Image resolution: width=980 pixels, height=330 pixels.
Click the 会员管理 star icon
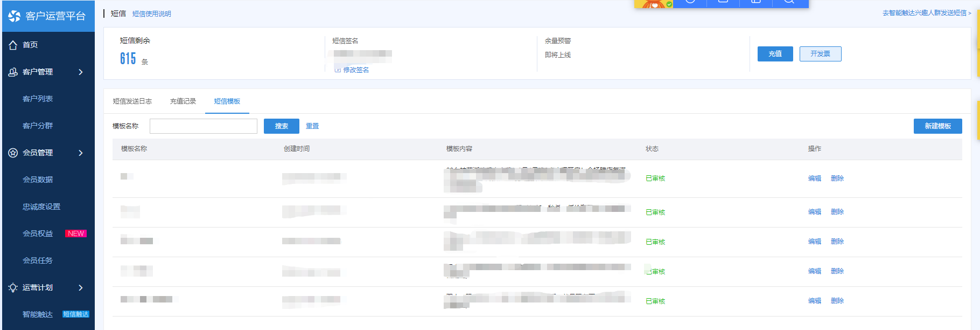[13, 153]
